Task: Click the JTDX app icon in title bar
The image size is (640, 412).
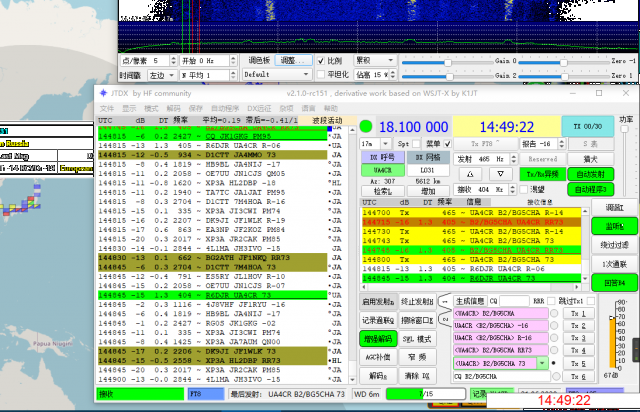Action: pyautogui.click(x=103, y=93)
